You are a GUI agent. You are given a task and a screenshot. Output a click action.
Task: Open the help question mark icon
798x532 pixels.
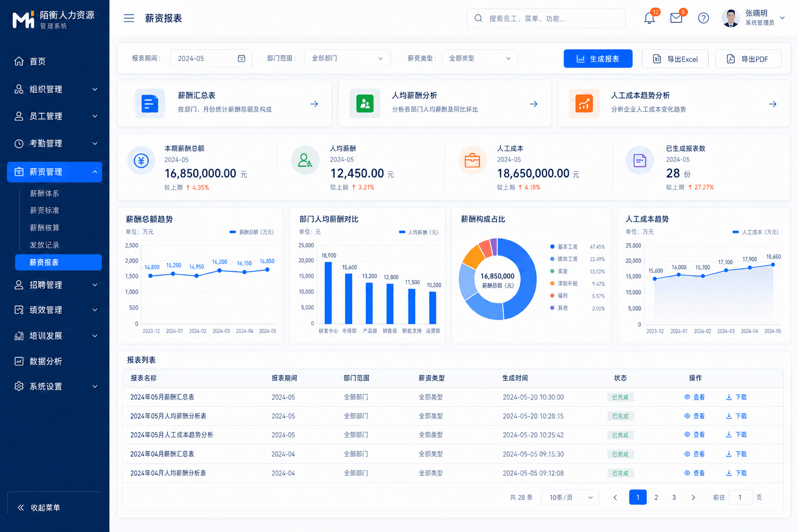point(703,18)
